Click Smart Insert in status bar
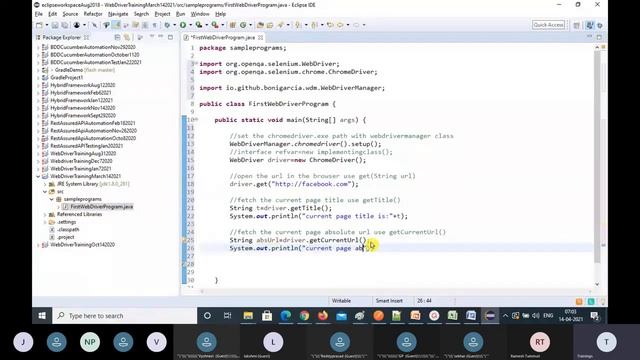The height and width of the screenshot is (360, 640). pyautogui.click(x=389, y=301)
